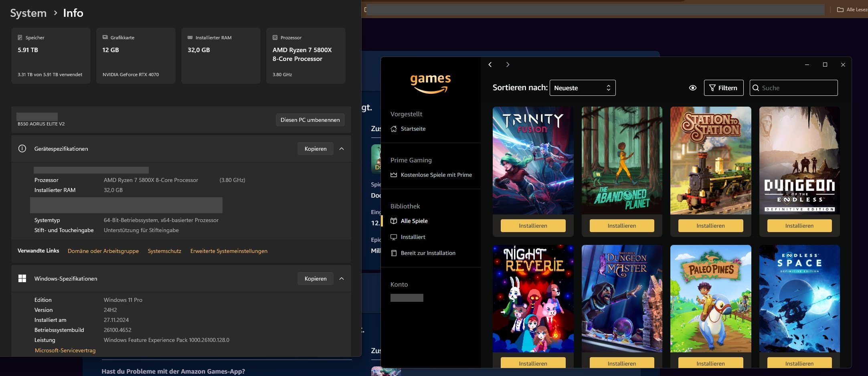Click the Alle Lesezeichen folder icon
The width and height of the screenshot is (868, 376).
click(x=840, y=10)
